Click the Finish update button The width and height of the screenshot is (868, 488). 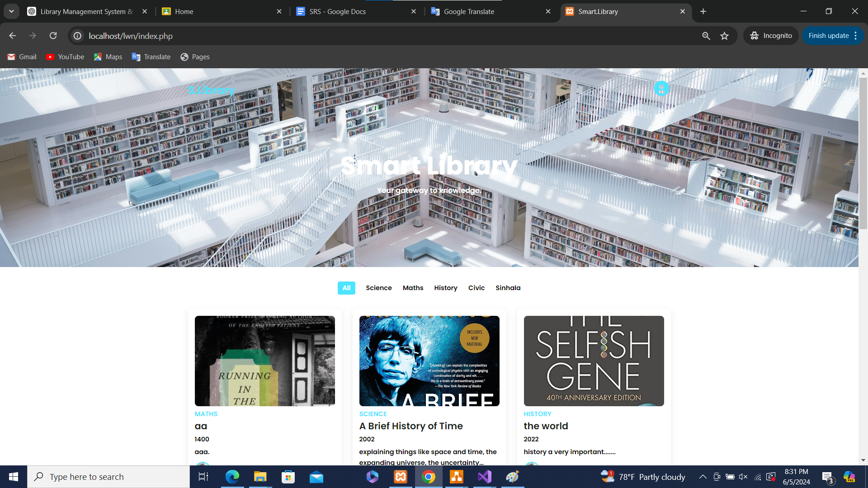coord(828,36)
